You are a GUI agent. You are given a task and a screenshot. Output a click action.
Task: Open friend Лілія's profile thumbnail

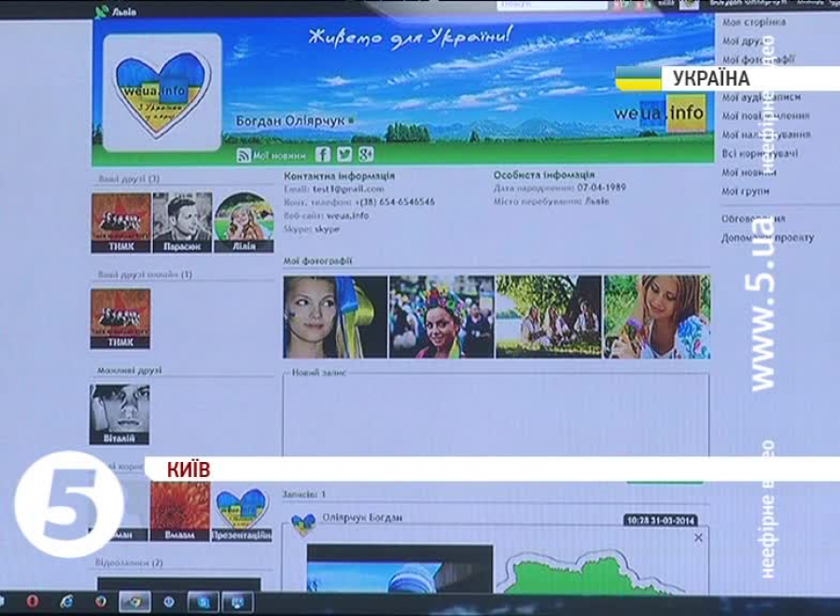coord(244,222)
